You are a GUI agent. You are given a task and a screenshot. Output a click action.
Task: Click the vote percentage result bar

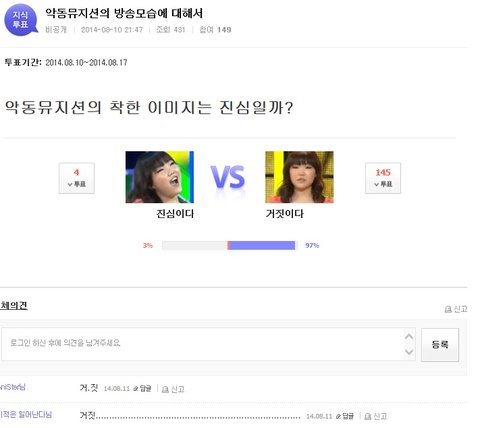coord(229,246)
